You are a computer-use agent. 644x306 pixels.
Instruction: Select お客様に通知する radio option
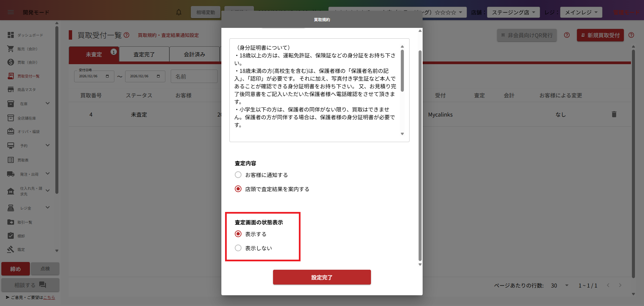[238, 175]
